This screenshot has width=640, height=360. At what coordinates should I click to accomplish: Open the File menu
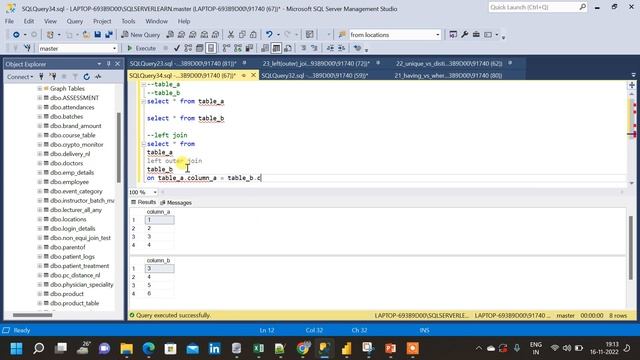pos(9,21)
